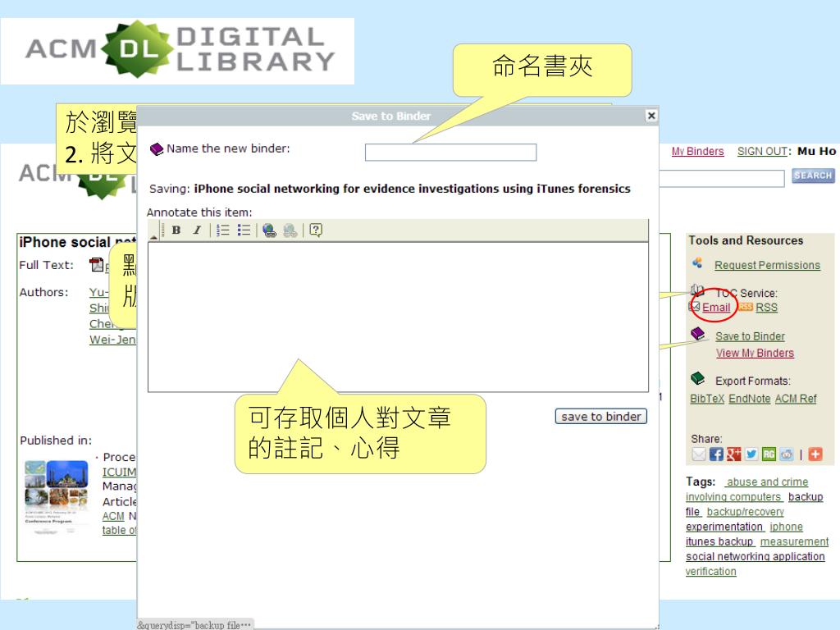Export citation as BibTeX

pyautogui.click(x=707, y=399)
